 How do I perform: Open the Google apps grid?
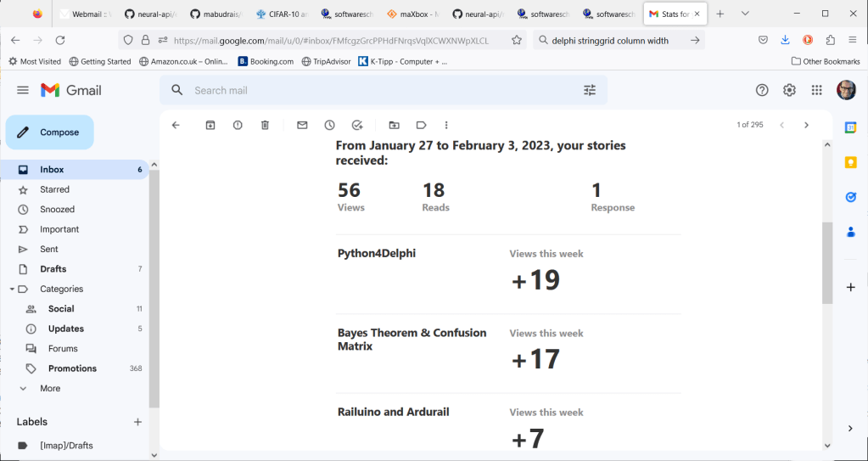(816, 90)
